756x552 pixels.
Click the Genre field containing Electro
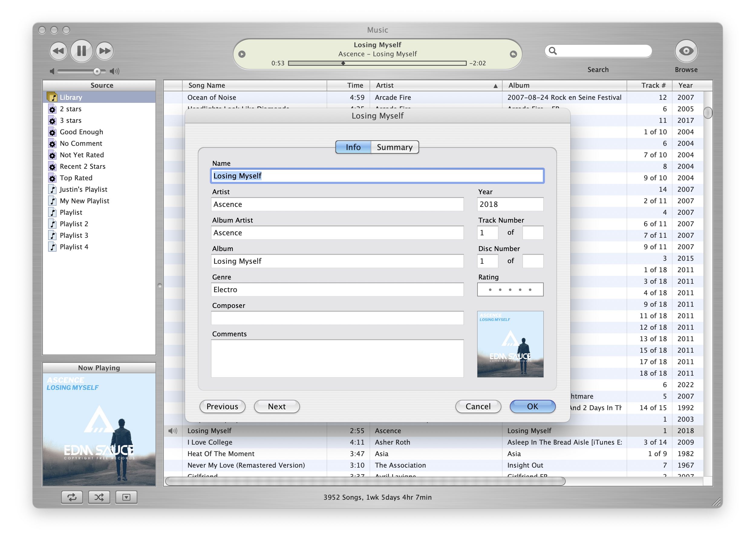[x=337, y=290]
